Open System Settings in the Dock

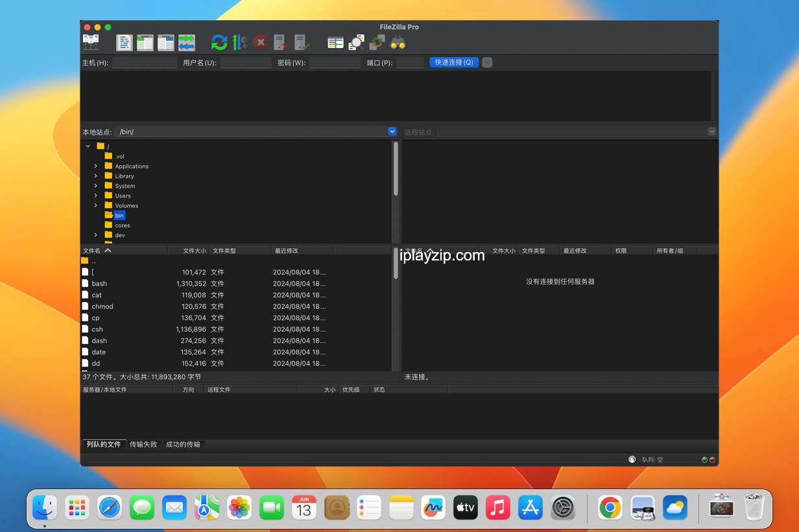click(563, 507)
